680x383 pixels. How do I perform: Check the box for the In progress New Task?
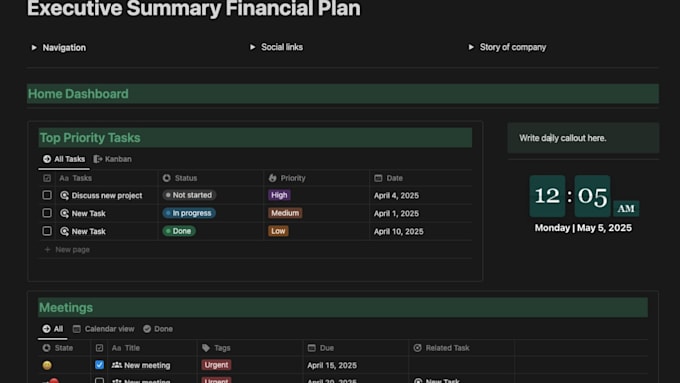tap(47, 213)
